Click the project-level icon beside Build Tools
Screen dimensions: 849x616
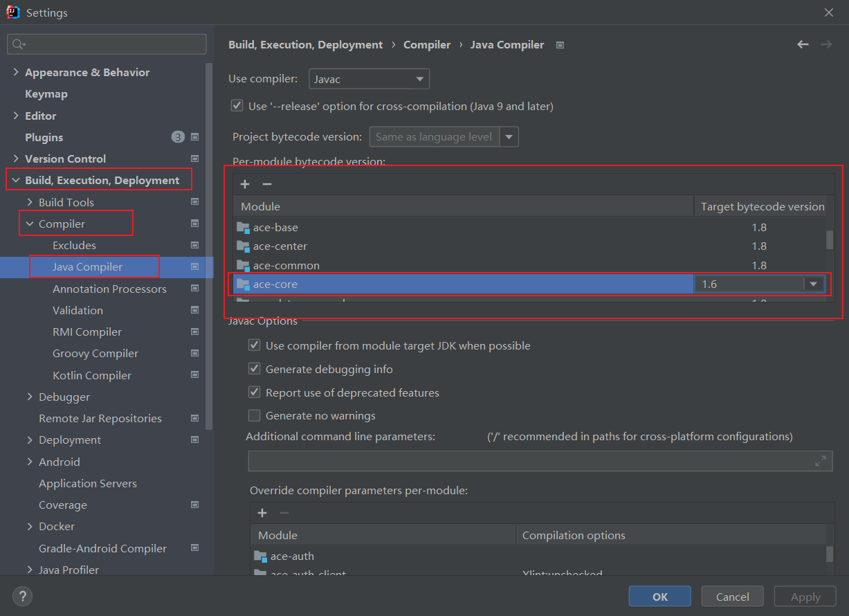tap(194, 202)
